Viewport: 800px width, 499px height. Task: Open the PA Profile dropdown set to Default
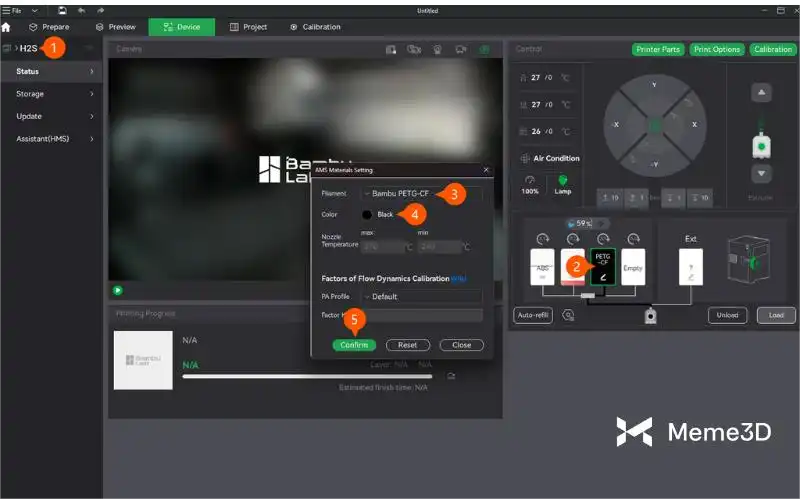(422, 297)
